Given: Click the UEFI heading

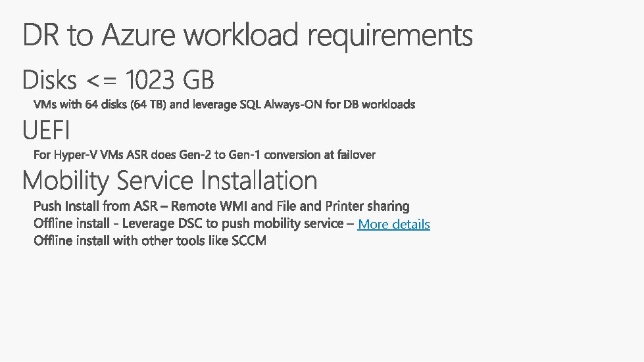Looking at the screenshot, I should pos(46,130).
